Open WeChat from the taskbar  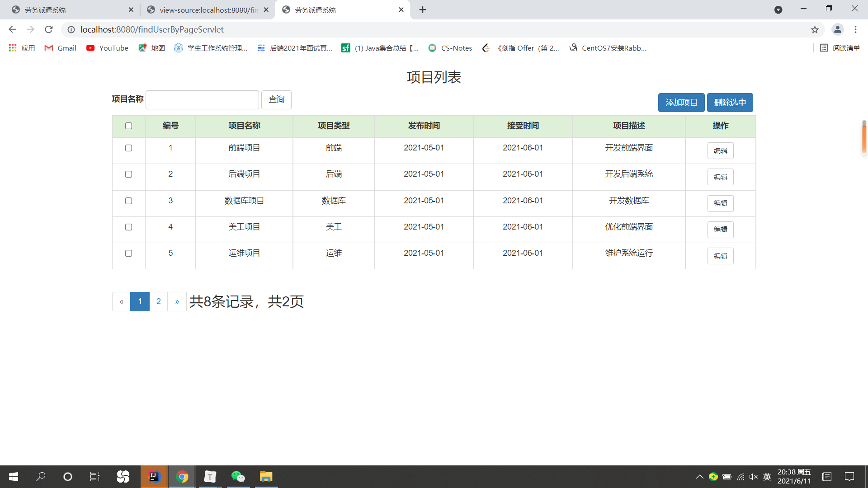[x=238, y=477]
